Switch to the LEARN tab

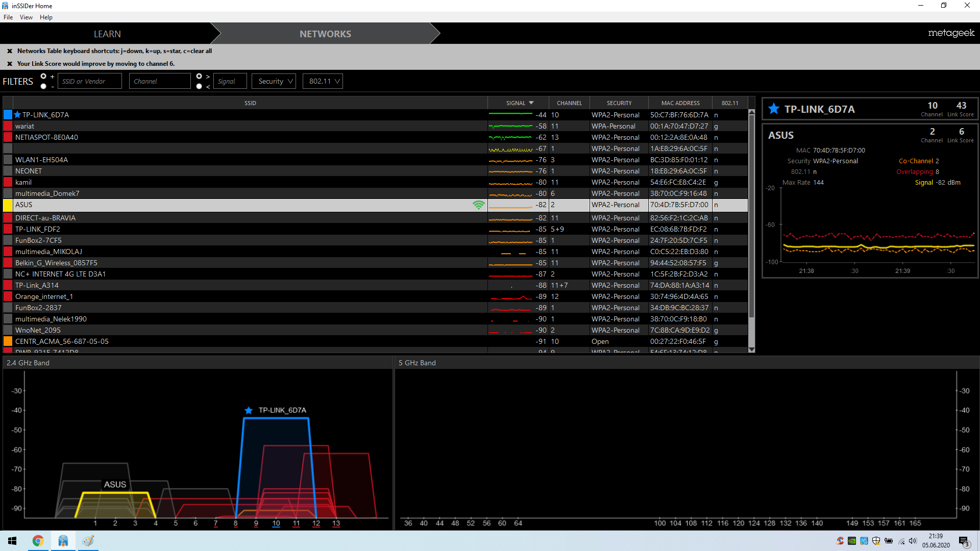tap(107, 34)
